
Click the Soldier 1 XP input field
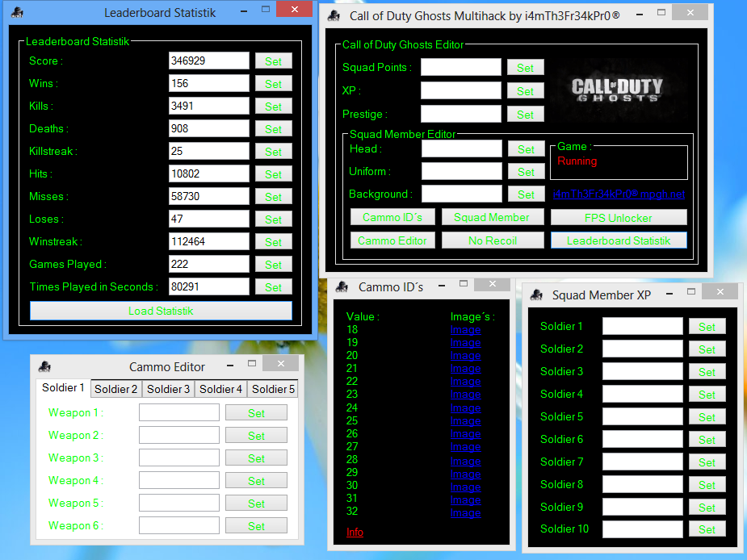[643, 326]
